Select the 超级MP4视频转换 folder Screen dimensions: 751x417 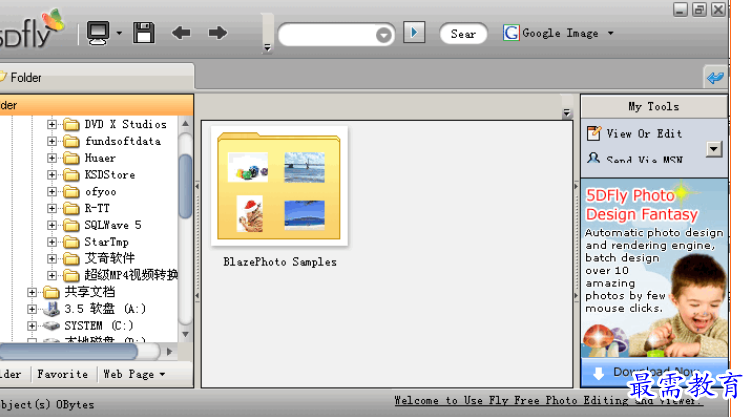pos(131,275)
